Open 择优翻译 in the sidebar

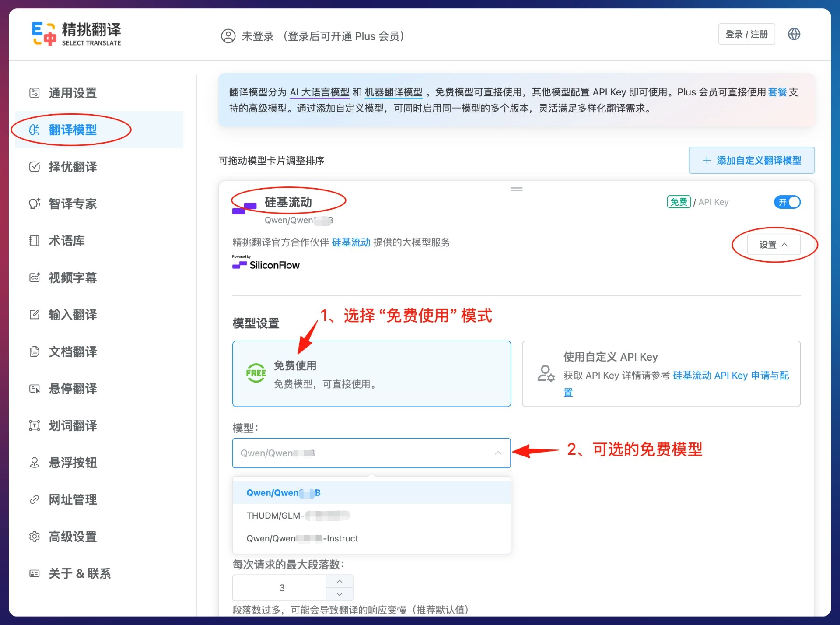pos(73,167)
